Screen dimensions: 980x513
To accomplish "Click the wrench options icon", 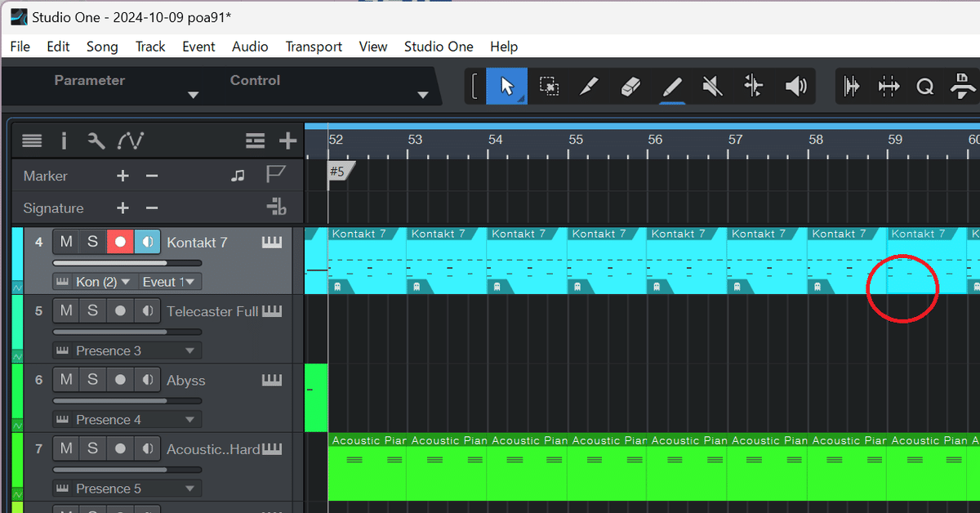I will 96,141.
